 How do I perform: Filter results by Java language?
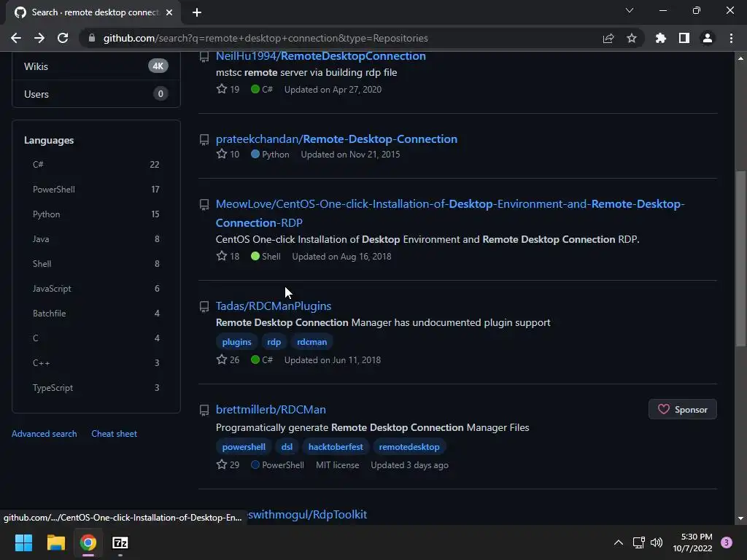96,239
